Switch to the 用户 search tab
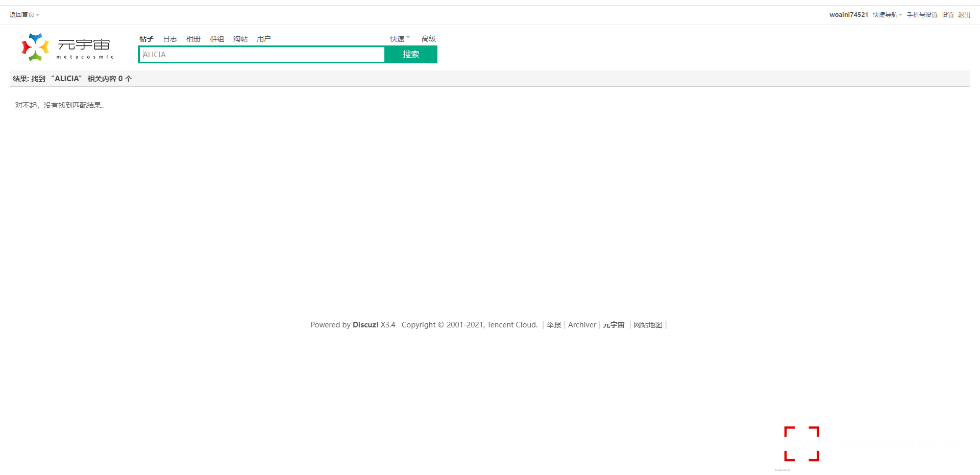 pos(264,39)
